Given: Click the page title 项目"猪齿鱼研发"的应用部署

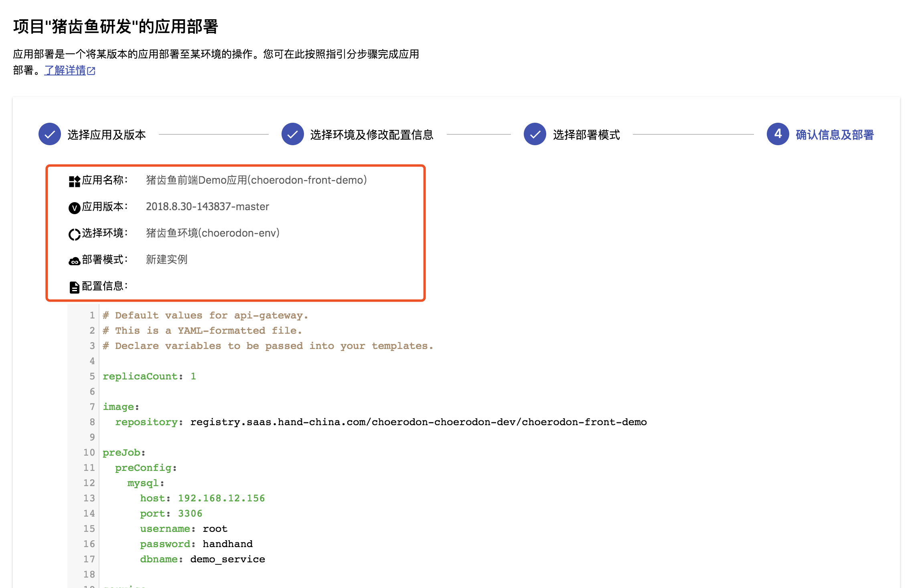Looking at the screenshot, I should [116, 27].
